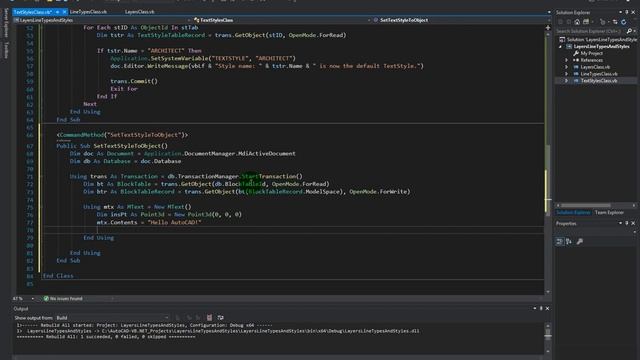640x360 pixels.
Task: Switch to the LayersClass.vb tab
Action: (x=140, y=12)
